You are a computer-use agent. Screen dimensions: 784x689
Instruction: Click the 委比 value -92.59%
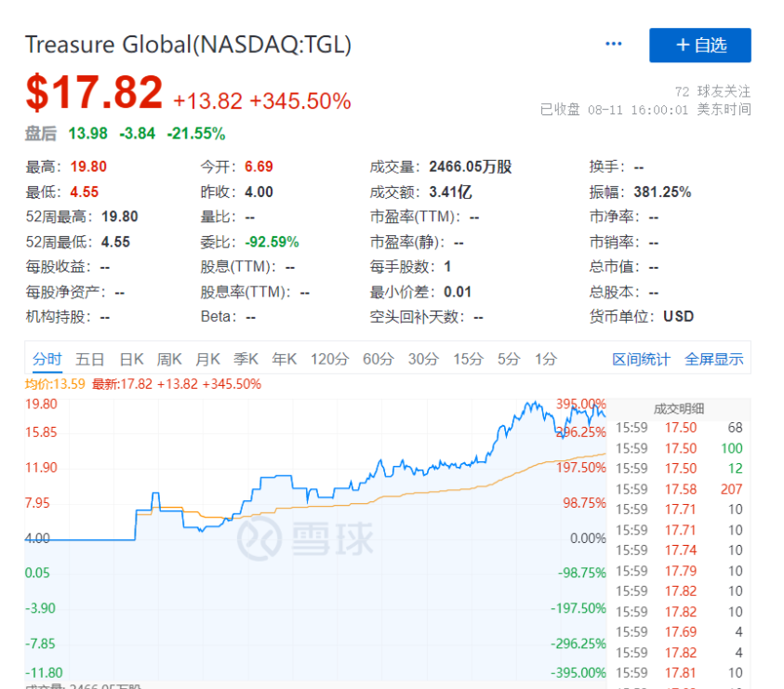[x=272, y=242]
